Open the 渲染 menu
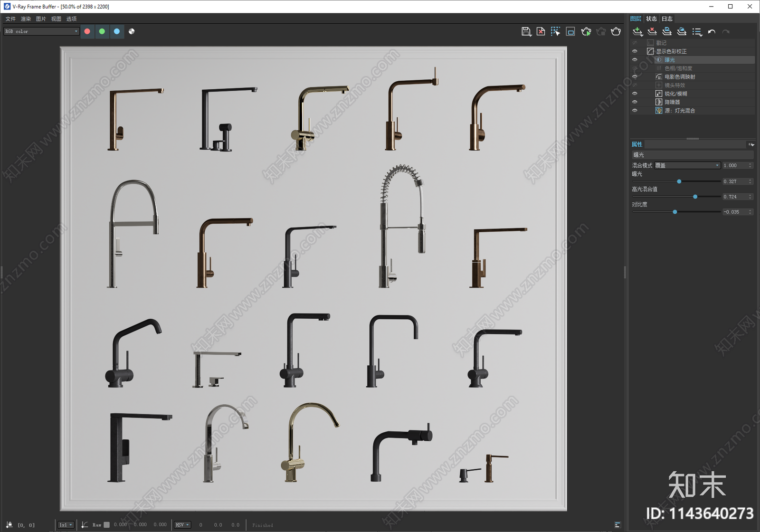Screen dimensions: 760x532 pos(26,19)
